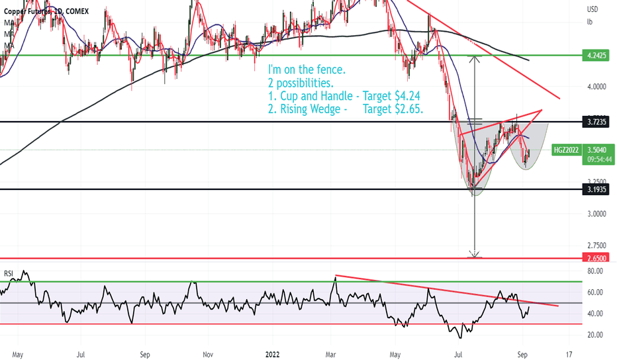617x364 pixels.
Task: Click the 'Cup and Handle - Target $4.24' text
Action: (350, 96)
